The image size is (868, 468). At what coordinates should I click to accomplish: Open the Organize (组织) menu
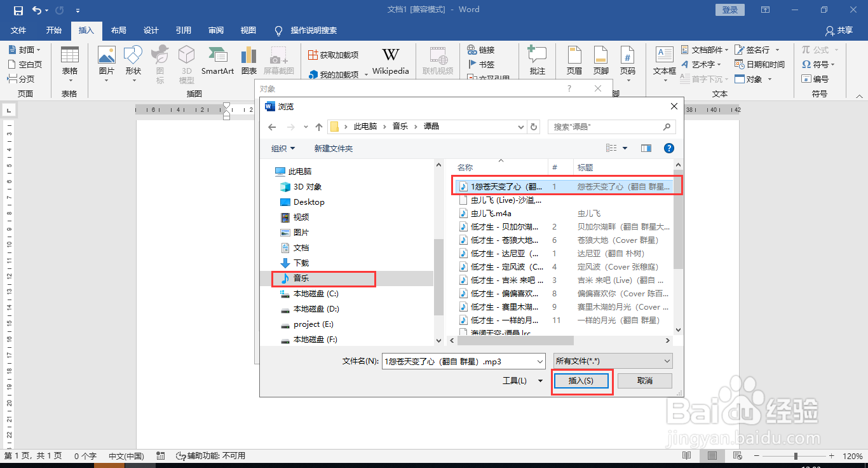coord(283,148)
